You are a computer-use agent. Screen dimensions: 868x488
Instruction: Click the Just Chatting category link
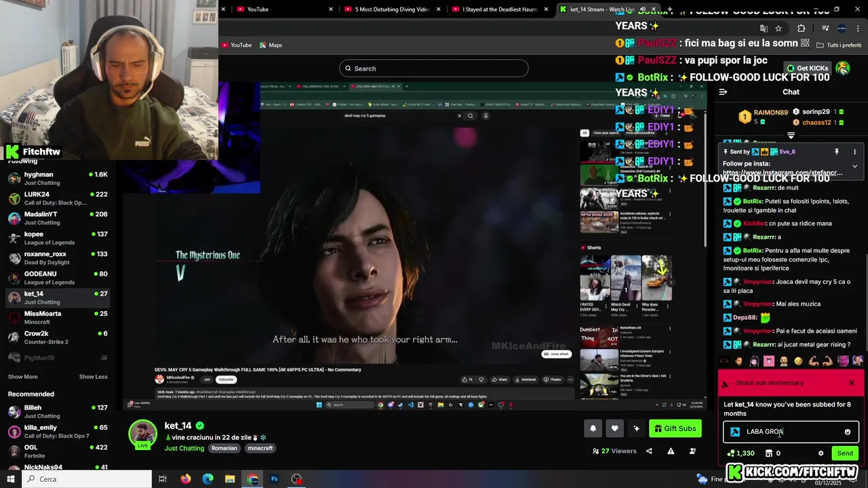(x=184, y=448)
